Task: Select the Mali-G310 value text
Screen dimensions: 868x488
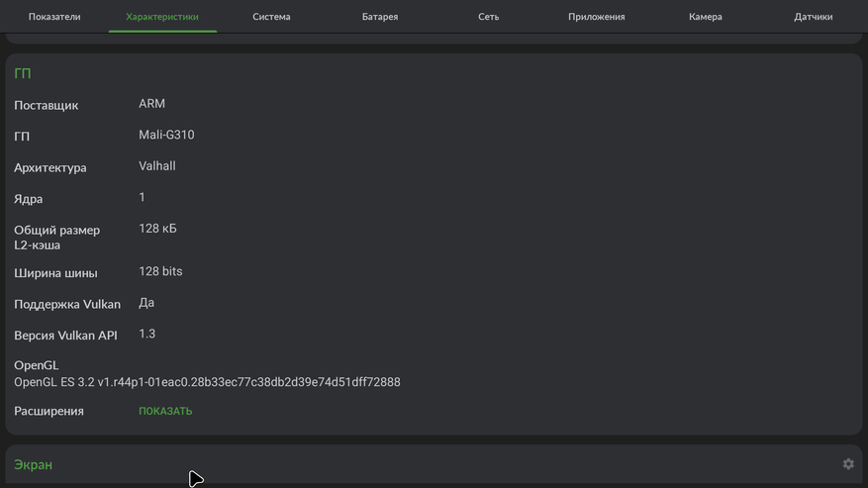Action: point(166,135)
